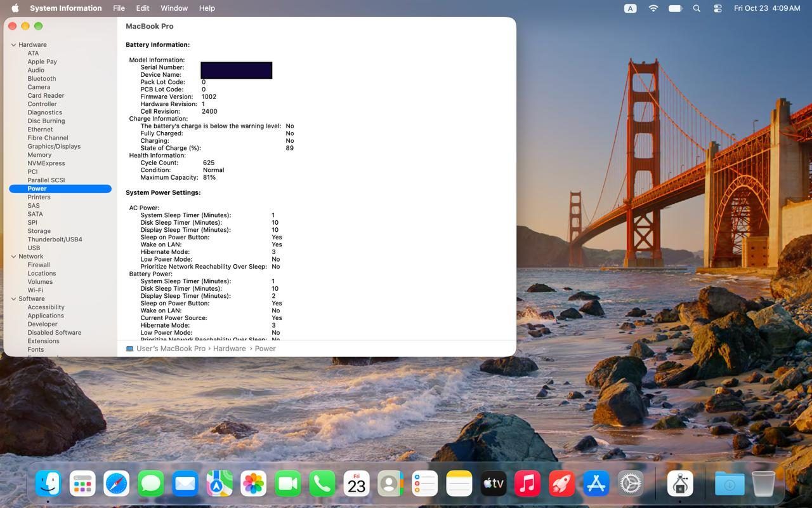Open the Help menu

(207, 8)
